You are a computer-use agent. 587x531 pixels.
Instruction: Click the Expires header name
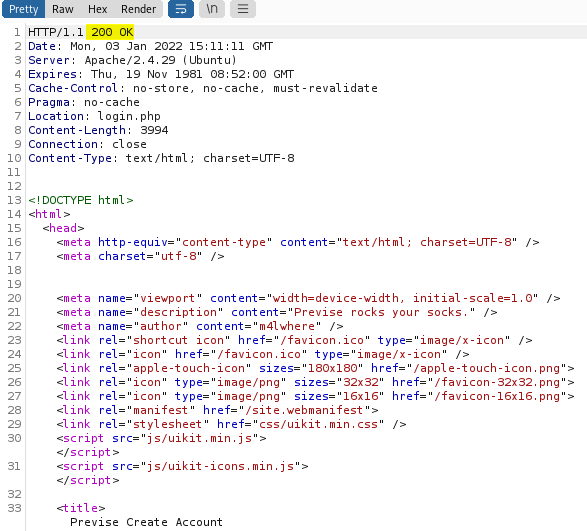click(x=52, y=74)
